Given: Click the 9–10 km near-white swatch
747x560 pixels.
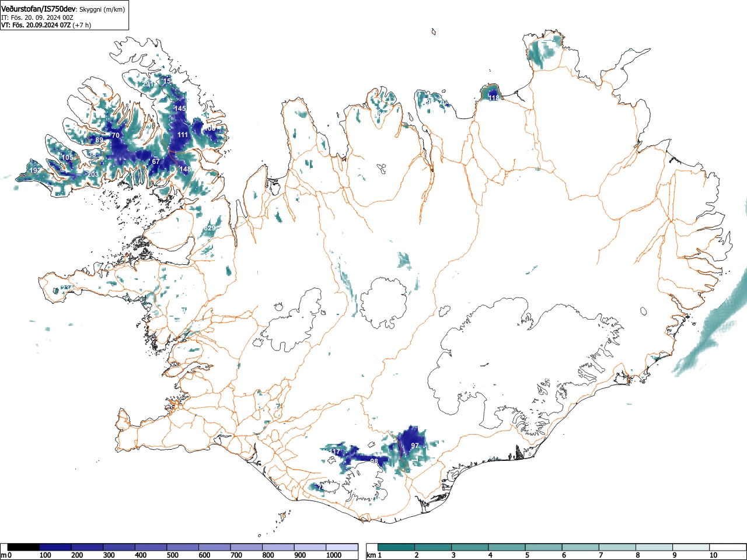Looking at the screenshot, I should pos(690,547).
